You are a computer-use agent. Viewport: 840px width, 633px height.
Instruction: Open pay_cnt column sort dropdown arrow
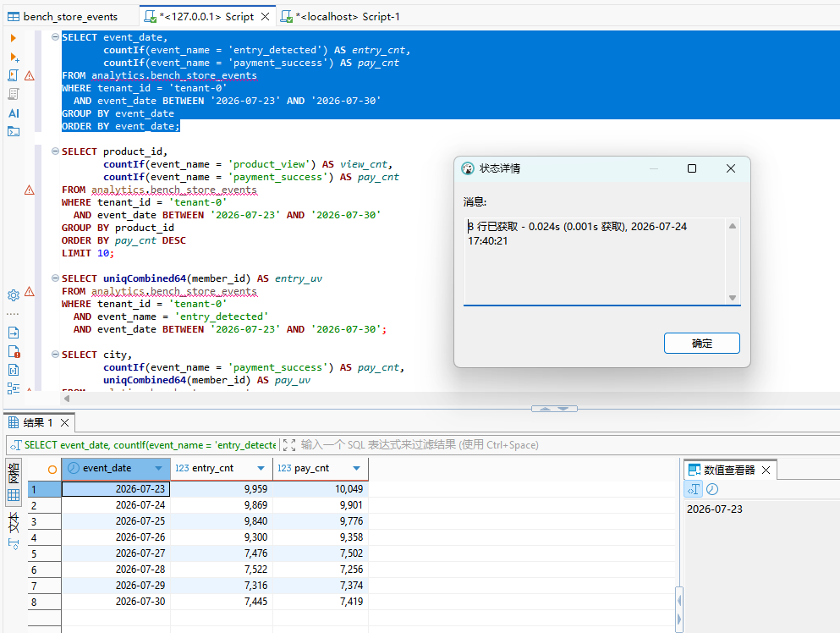tap(357, 468)
